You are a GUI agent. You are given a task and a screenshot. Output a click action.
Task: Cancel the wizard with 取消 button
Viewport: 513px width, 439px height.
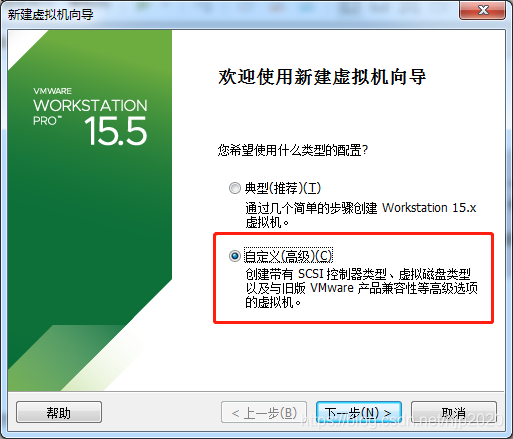click(454, 412)
